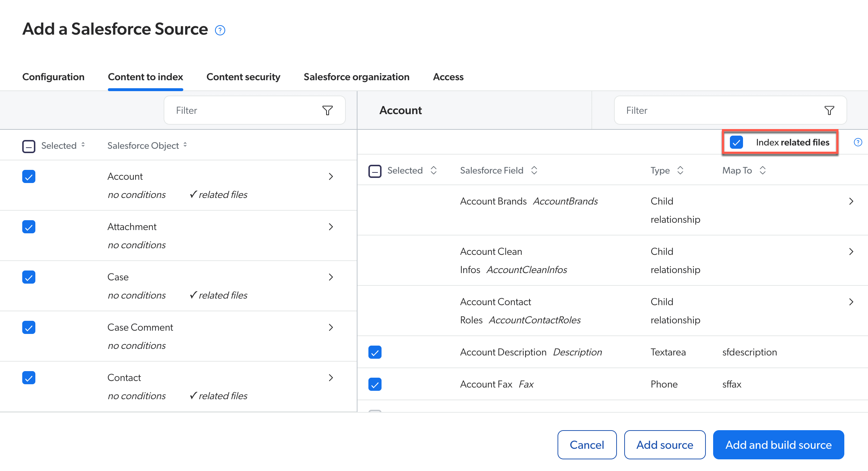The width and height of the screenshot is (868, 471).
Task: Click Add and build source button
Action: click(x=778, y=445)
